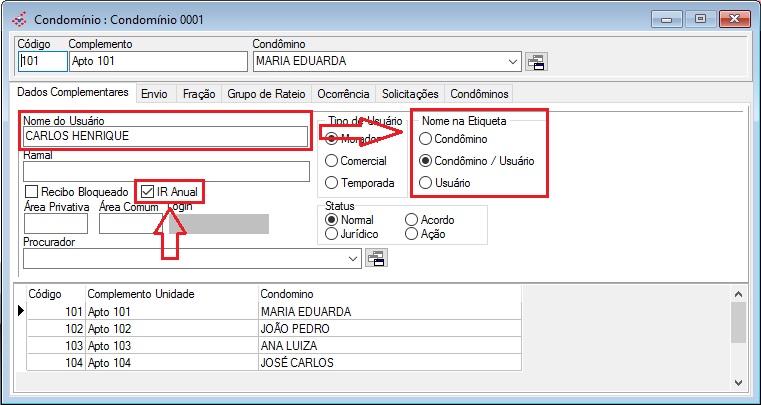
Task: Go to the Solicitações tab
Action: coord(410,94)
